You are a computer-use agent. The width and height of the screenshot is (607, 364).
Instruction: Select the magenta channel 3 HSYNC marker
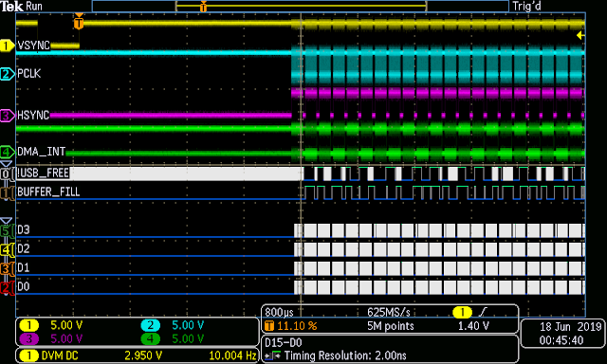[7, 116]
